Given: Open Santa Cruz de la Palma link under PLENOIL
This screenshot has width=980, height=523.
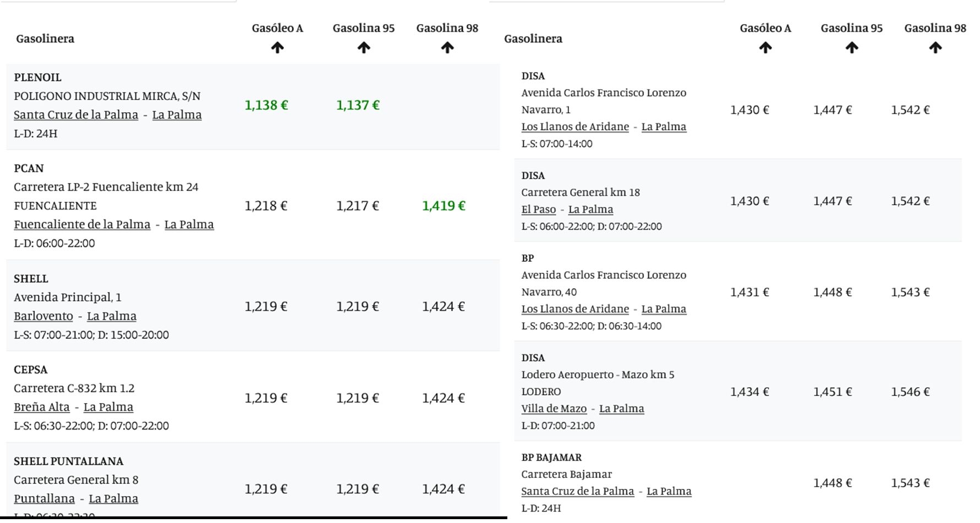Looking at the screenshot, I should [76, 115].
